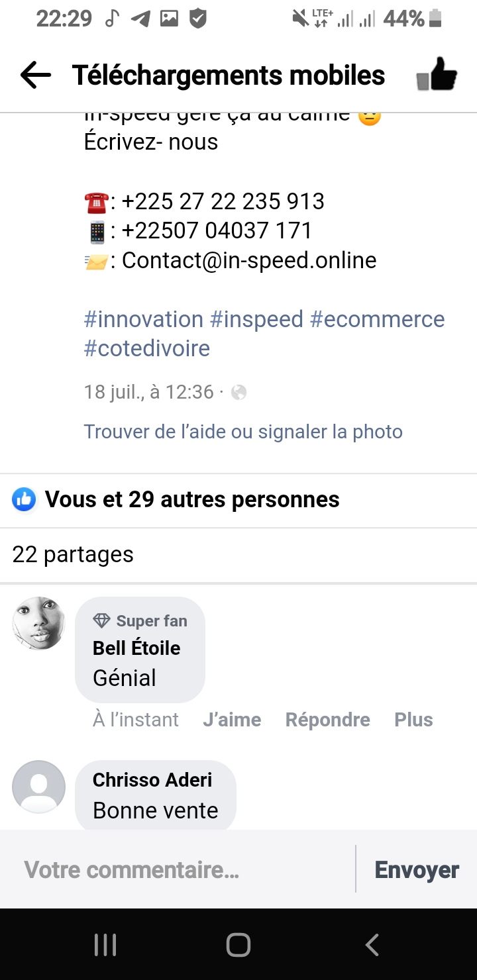
Task: Tap the Super fan diamond badge
Action: coord(101,621)
